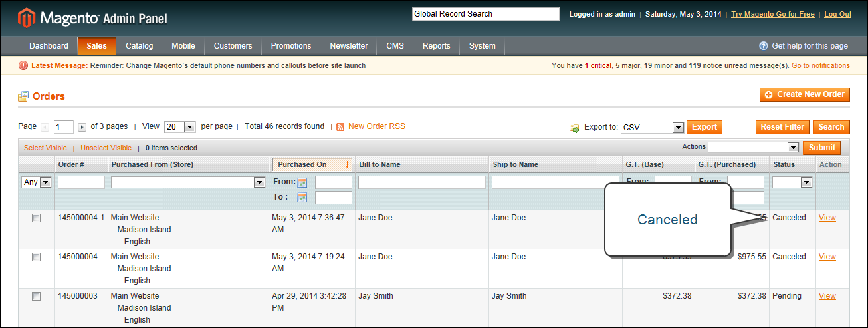Open the Mobile menu

point(183,46)
